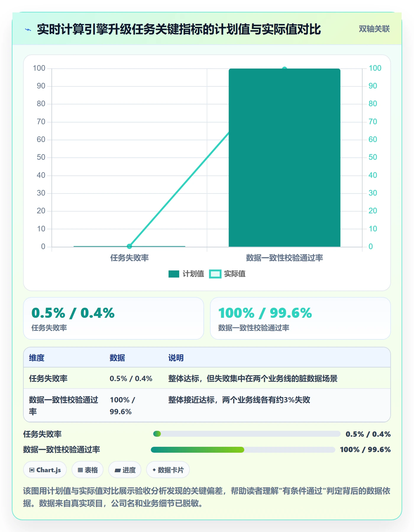This screenshot has height=532, width=414.
Task: Toggle the 实际值 legend swatch
Action: (x=215, y=274)
